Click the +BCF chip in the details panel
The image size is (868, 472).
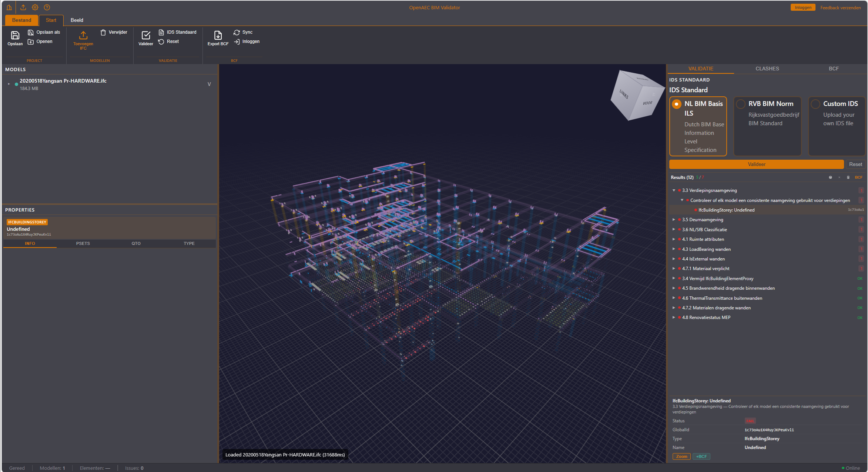701,456
